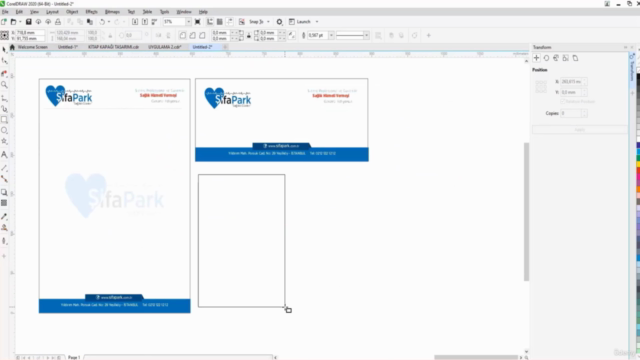
Task: Click the vertical scrollbar of the canvas
Action: pyautogui.click(x=526, y=211)
